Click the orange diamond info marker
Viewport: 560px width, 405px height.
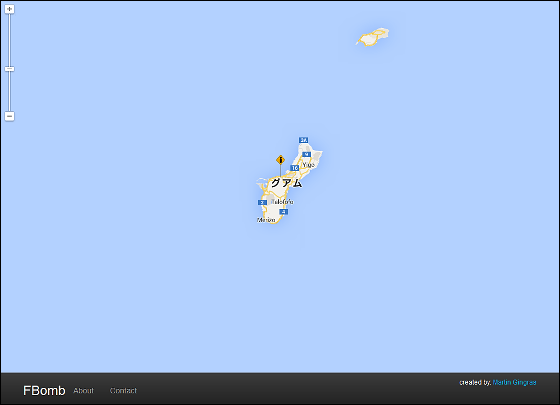coord(281,160)
